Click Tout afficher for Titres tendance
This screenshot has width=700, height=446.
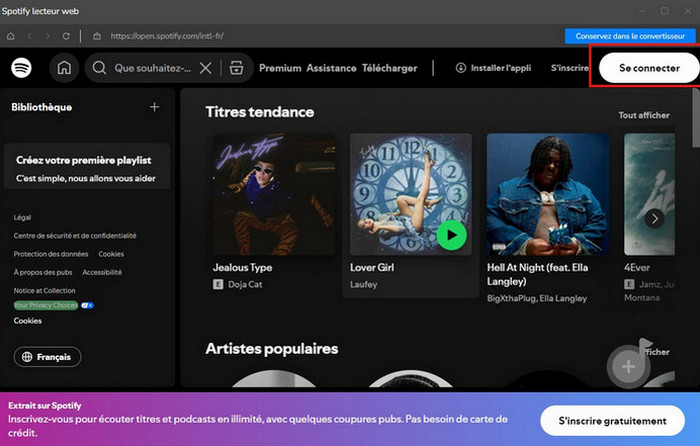643,115
